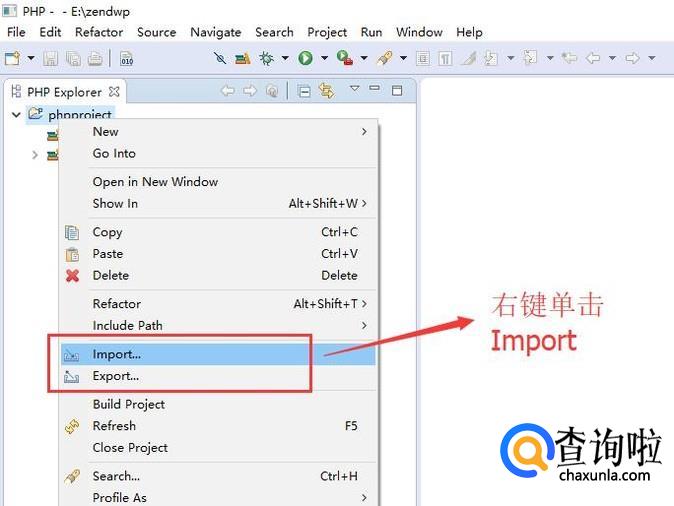This screenshot has width=674, height=506.
Task: Click Link with Editor icon in PHP Explorer
Action: pyautogui.click(x=326, y=91)
